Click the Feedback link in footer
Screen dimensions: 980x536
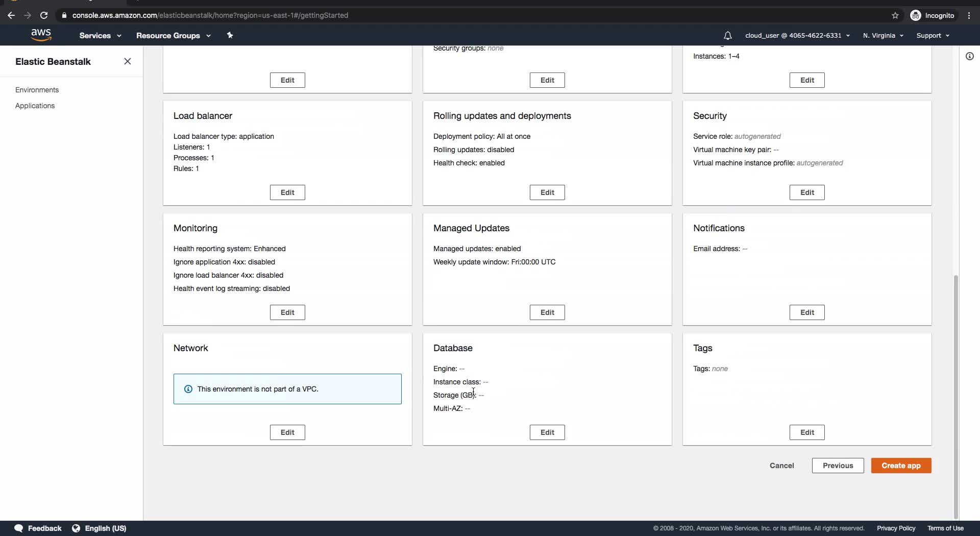click(44, 528)
